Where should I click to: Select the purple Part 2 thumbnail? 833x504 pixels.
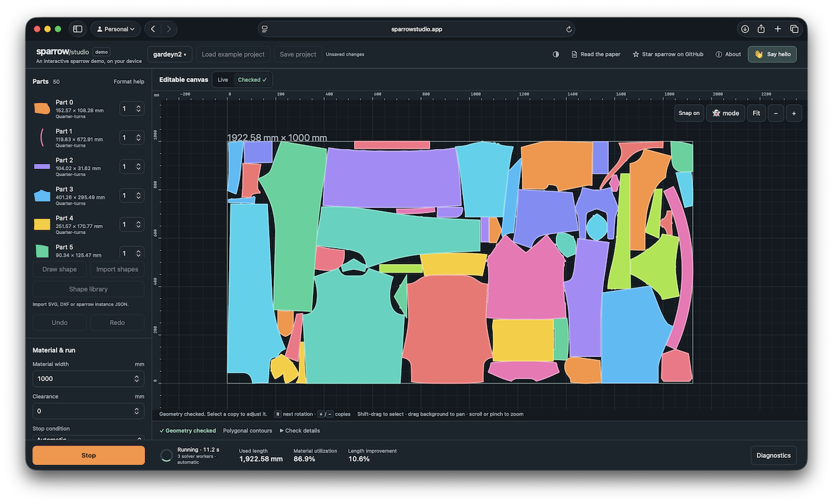[x=42, y=166]
